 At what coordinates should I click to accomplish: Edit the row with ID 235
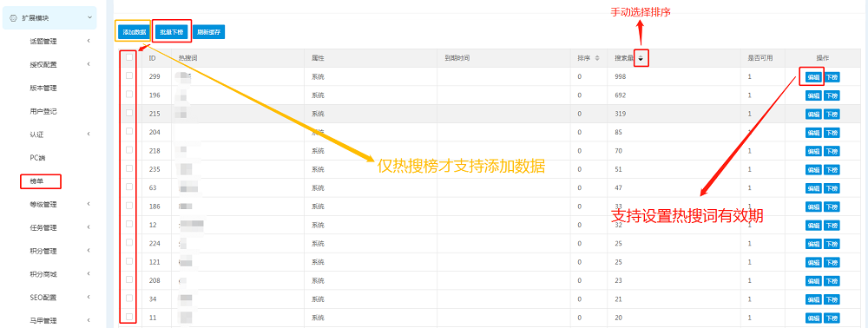click(x=813, y=170)
